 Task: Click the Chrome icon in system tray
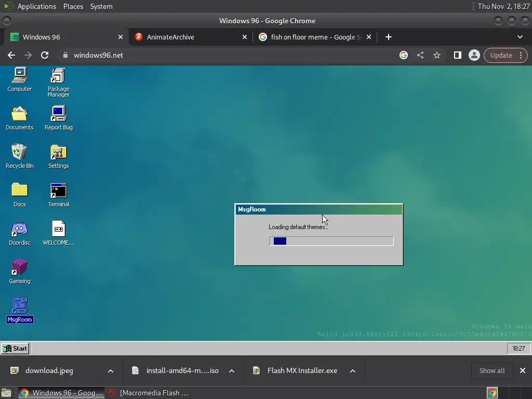(x=492, y=393)
